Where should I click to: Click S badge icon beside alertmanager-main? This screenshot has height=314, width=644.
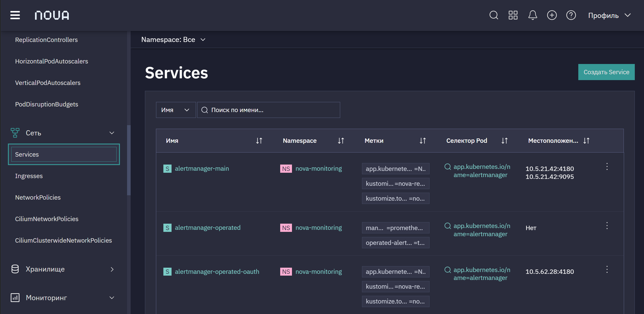[x=167, y=169]
